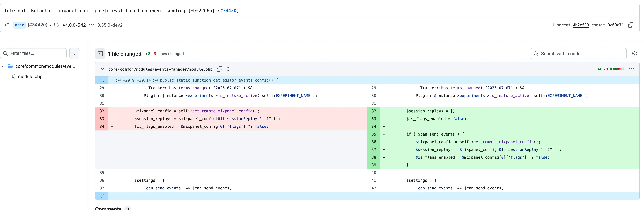Toggle the file tree sidebar panel

click(100, 54)
